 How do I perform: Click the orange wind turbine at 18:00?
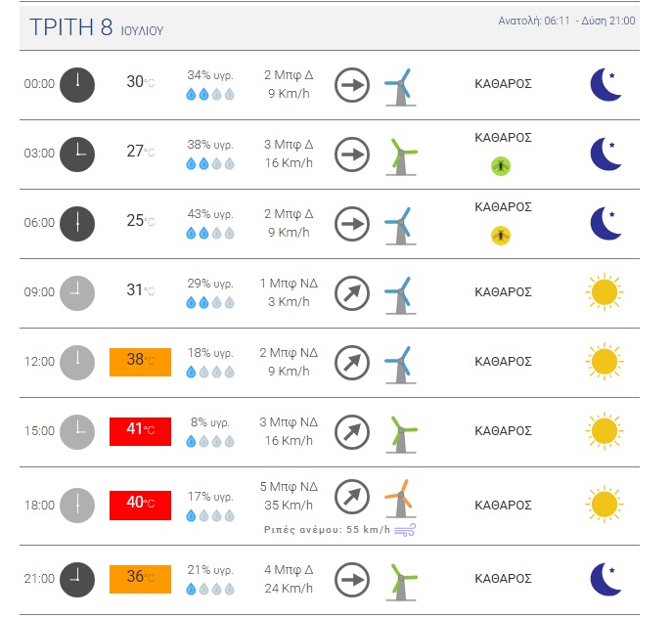click(x=401, y=499)
